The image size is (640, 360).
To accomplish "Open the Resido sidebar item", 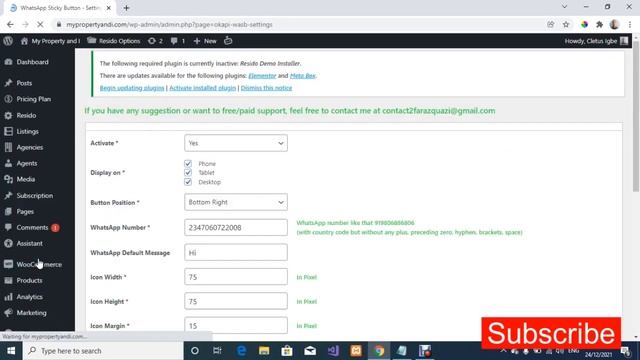I will (26, 116).
